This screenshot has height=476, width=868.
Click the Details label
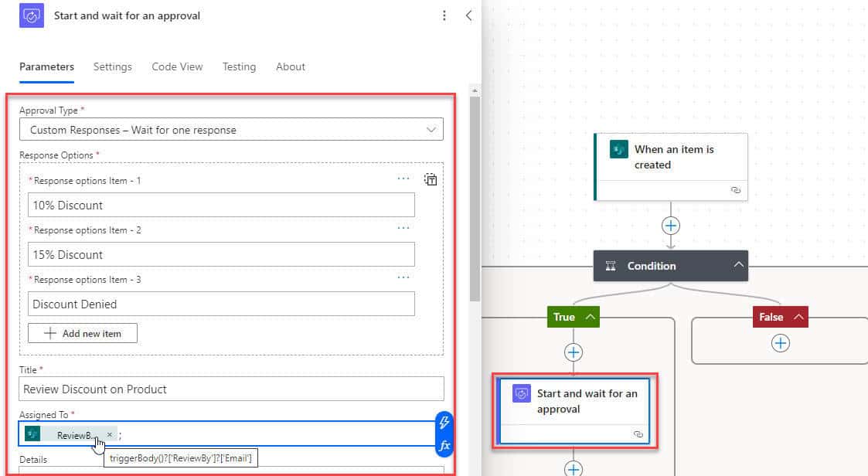pyautogui.click(x=33, y=460)
